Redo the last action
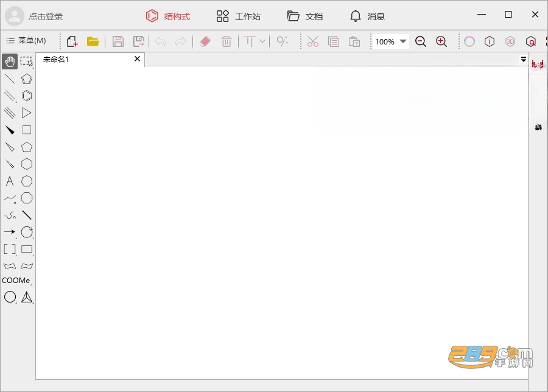The height and width of the screenshot is (392, 548). 181,41
